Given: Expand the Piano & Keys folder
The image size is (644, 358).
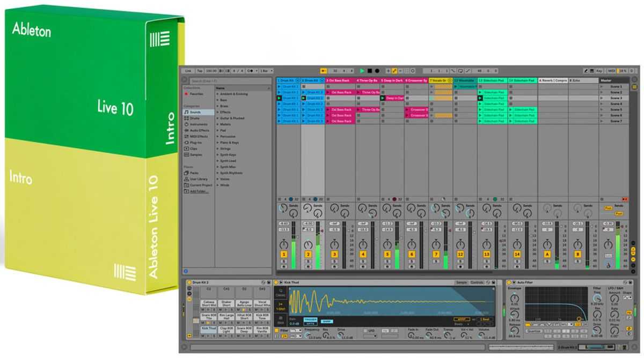Looking at the screenshot, I should click(217, 143).
